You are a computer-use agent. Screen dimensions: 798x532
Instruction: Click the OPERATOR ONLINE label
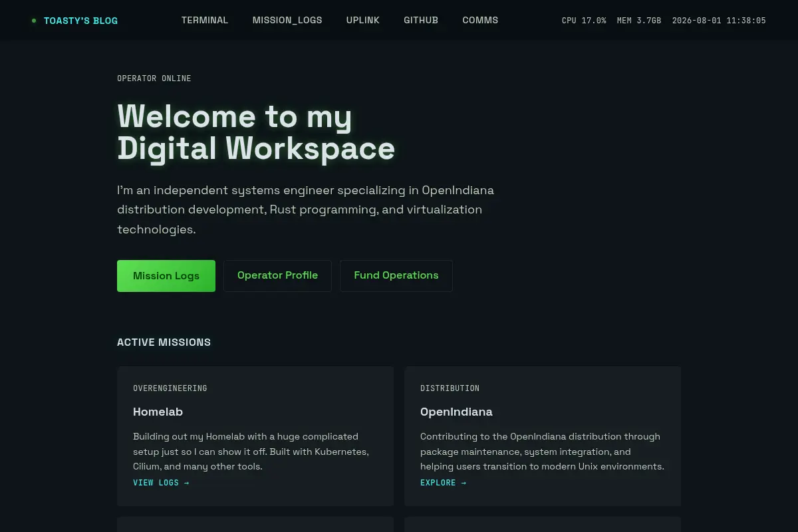point(154,78)
